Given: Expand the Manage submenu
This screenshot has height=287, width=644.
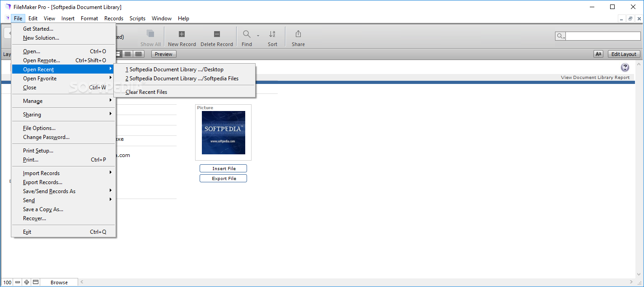Looking at the screenshot, I should [x=63, y=101].
